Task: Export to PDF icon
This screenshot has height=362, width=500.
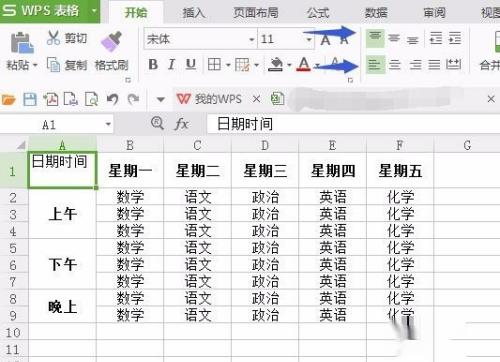Action: coord(51,99)
